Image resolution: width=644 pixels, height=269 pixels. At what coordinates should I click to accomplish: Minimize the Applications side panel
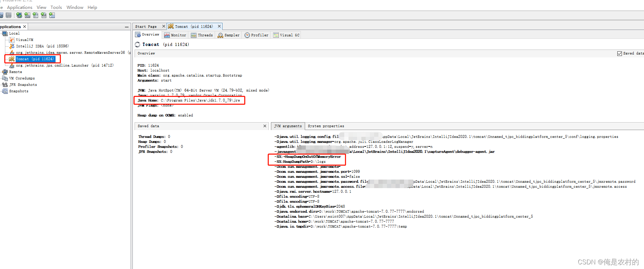(127, 27)
